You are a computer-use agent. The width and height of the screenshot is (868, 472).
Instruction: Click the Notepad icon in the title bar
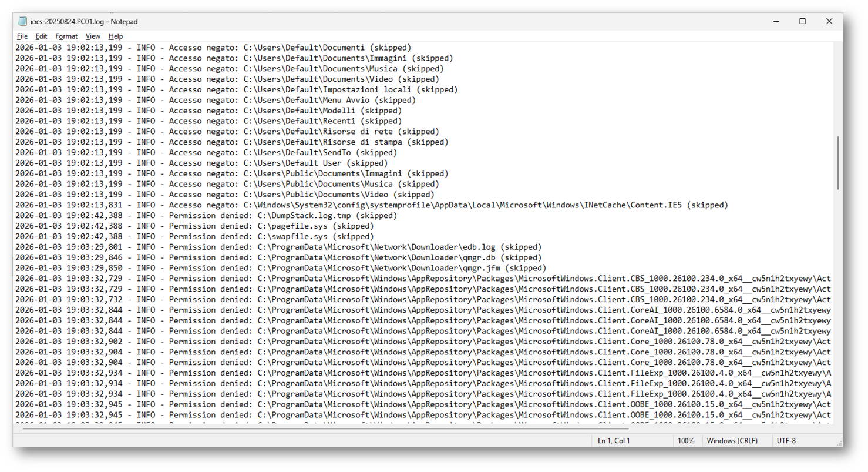tap(22, 21)
